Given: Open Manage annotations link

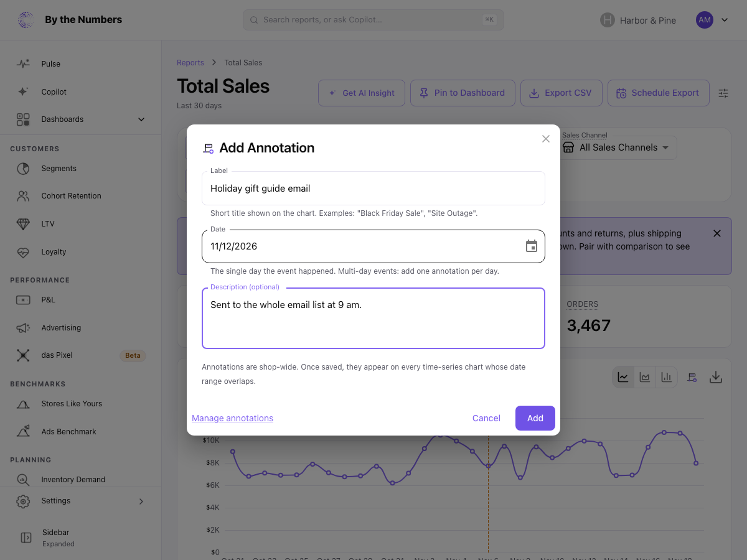Looking at the screenshot, I should (232, 418).
